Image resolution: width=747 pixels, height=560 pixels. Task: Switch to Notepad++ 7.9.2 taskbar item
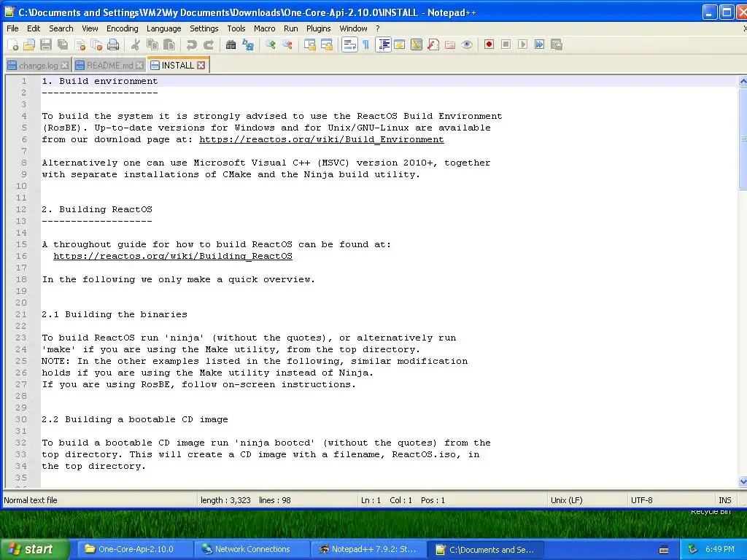368,549
